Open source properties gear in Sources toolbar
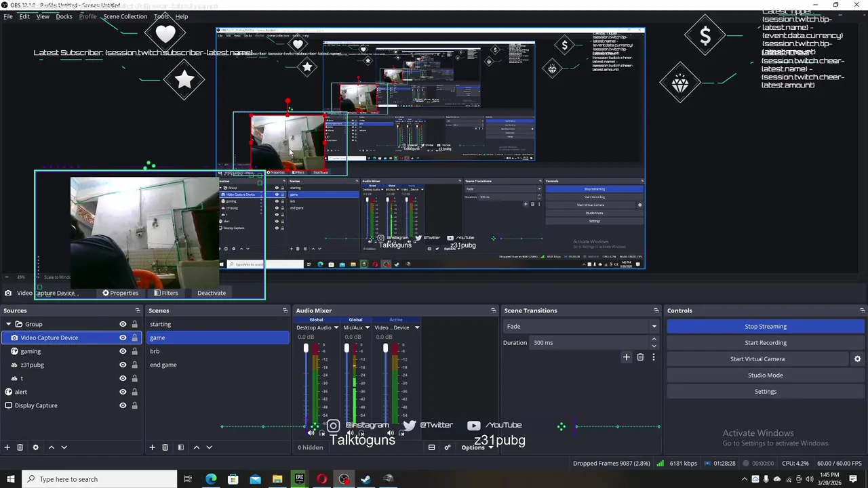The image size is (868, 488). [35, 447]
